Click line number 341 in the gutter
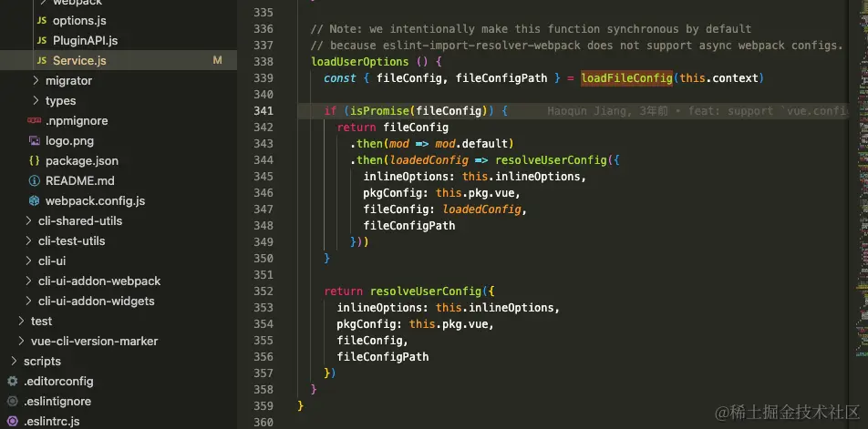Screen dimensions: 868x429 [x=263, y=110]
